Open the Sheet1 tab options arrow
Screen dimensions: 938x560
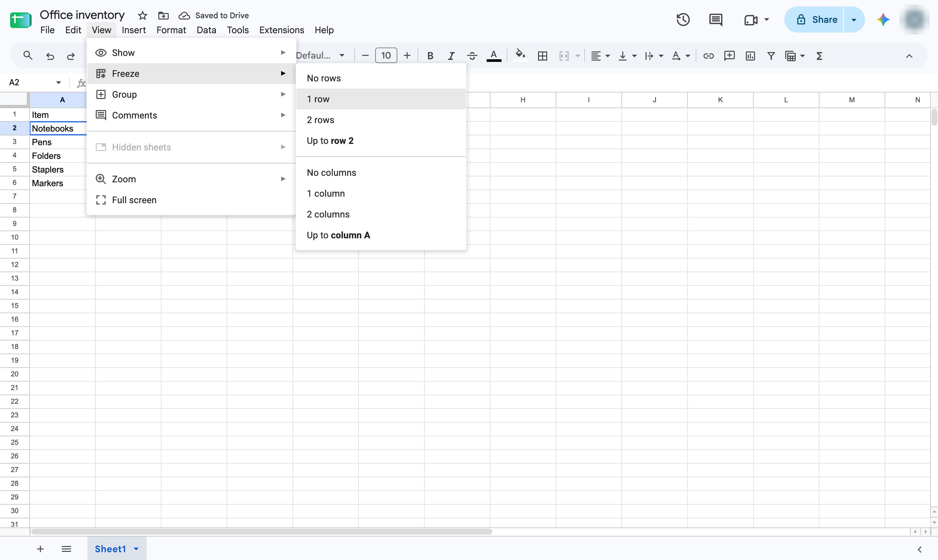click(136, 549)
